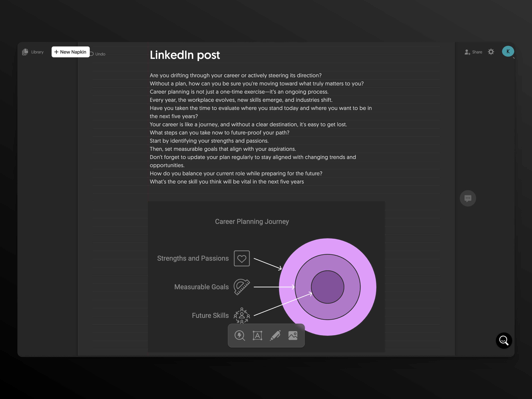Click the people Future Skills icon
The height and width of the screenshot is (399, 532).
pyautogui.click(x=242, y=315)
